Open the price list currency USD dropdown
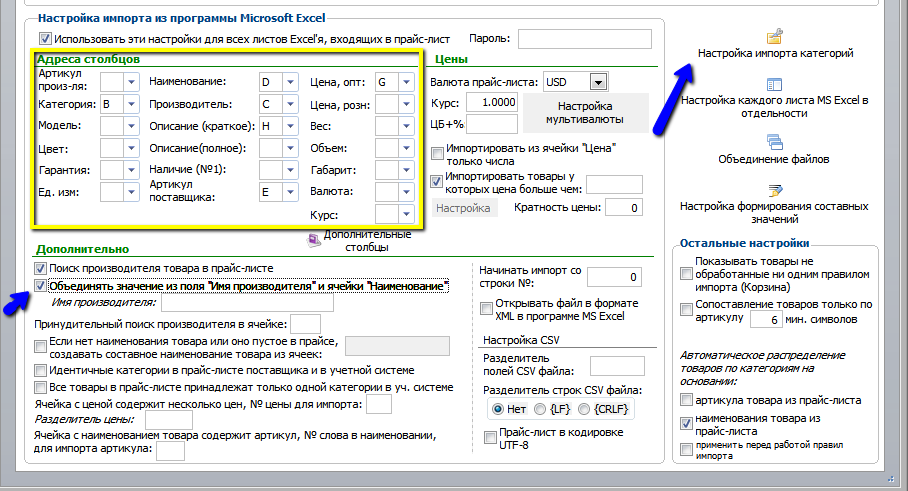This screenshot has width=908, height=491. point(598,82)
